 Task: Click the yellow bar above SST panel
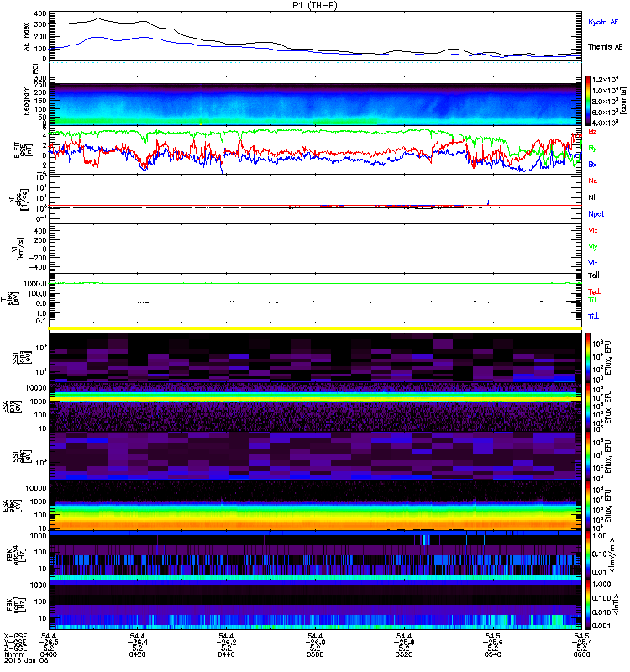[x=315, y=328]
